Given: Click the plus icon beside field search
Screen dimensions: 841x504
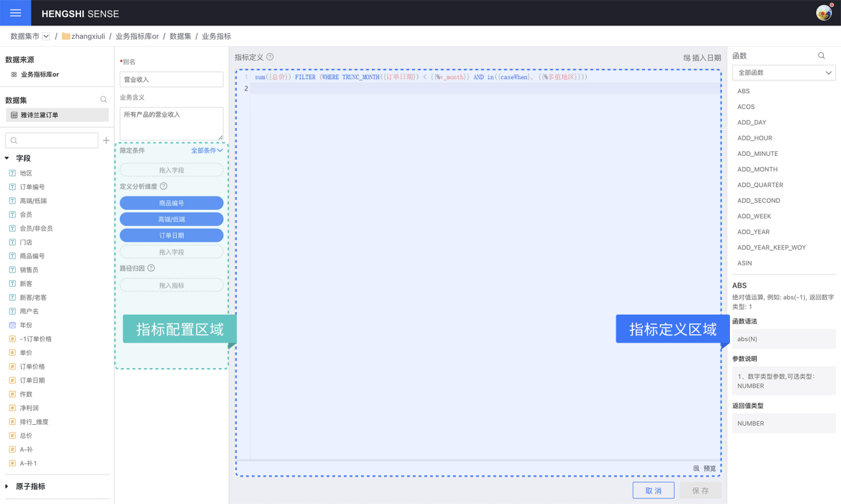Looking at the screenshot, I should pyautogui.click(x=106, y=140).
